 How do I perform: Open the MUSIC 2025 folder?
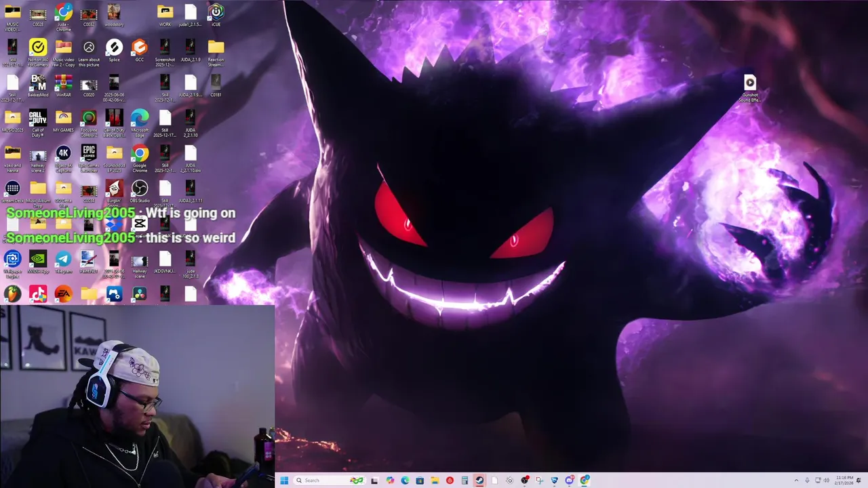click(x=12, y=121)
